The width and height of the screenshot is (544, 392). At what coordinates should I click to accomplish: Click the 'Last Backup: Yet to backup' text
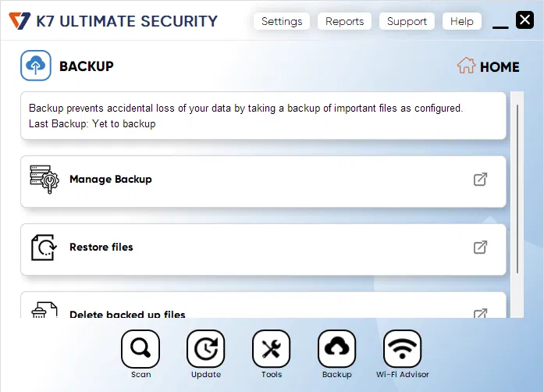[92, 124]
